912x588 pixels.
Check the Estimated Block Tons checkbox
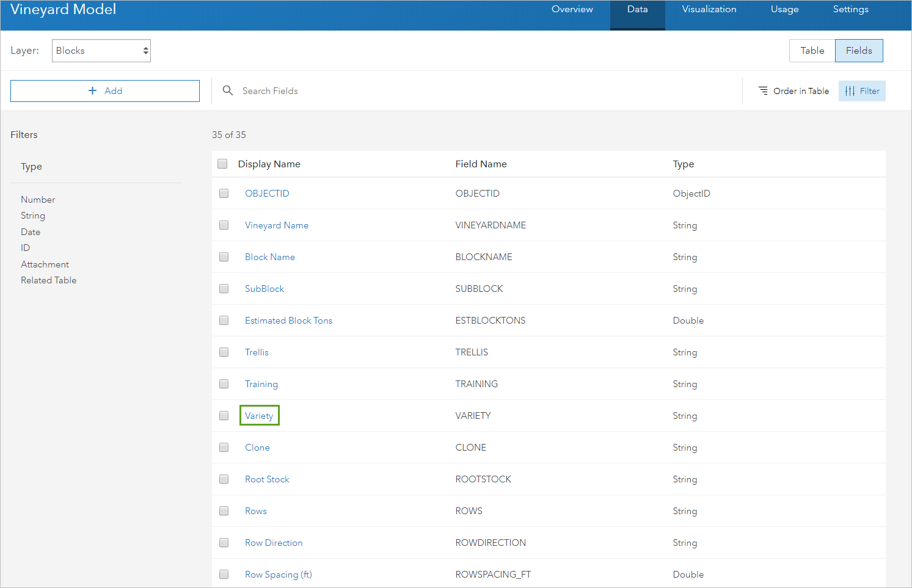pyautogui.click(x=224, y=320)
